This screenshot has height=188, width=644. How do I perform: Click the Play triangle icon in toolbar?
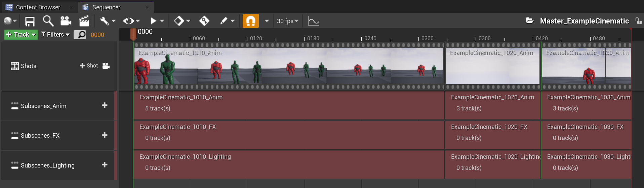click(153, 21)
